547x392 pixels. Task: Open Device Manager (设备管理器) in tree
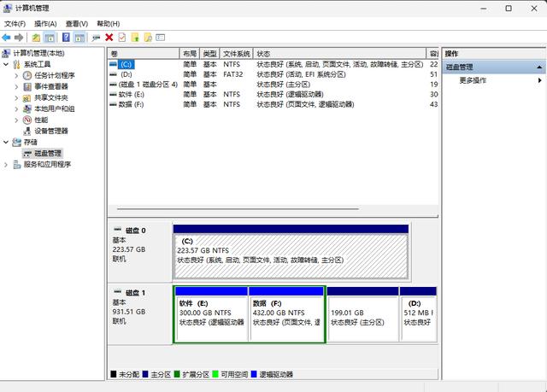coord(51,131)
